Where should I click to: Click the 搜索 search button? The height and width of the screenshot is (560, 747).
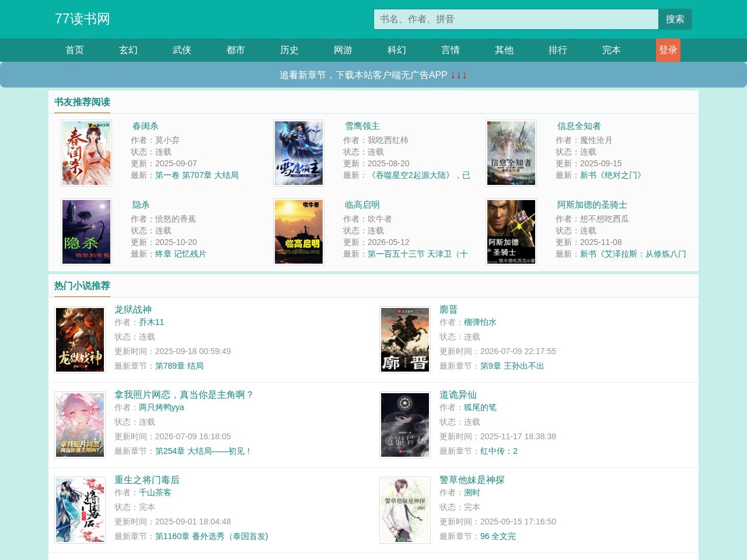pyautogui.click(x=675, y=19)
